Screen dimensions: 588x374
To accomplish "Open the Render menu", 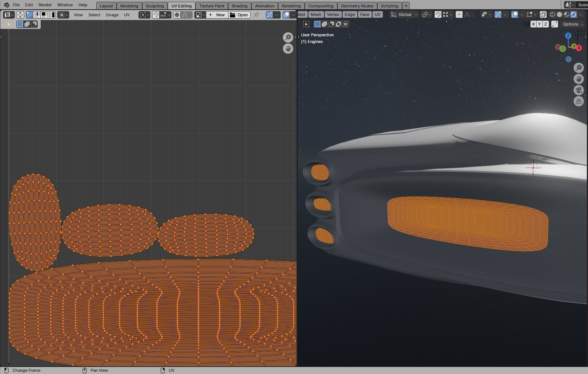I will [45, 5].
